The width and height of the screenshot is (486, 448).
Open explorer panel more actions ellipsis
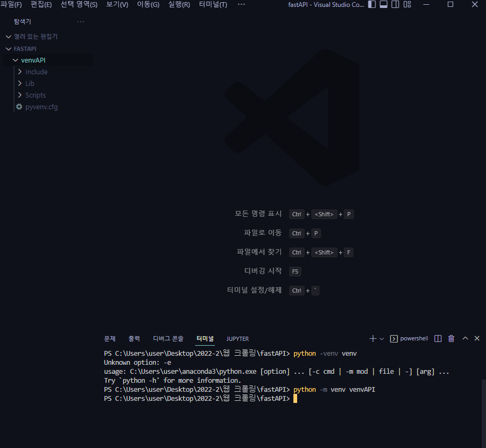pos(81,22)
